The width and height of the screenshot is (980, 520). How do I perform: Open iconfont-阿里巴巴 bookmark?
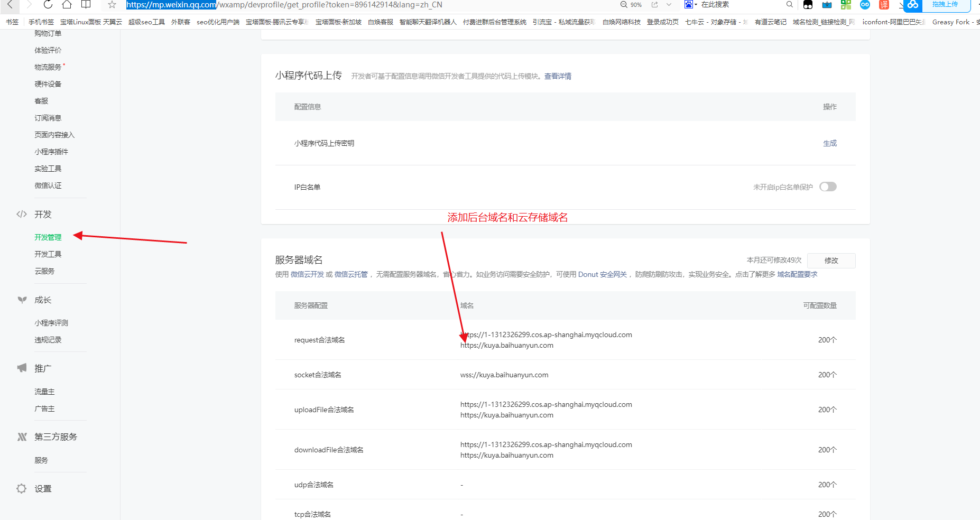coord(894,22)
